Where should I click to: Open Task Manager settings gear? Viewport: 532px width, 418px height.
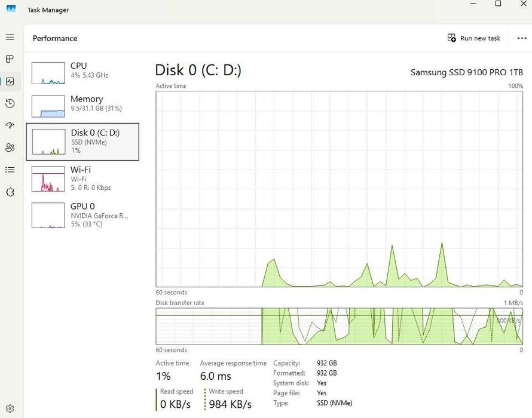point(10,408)
